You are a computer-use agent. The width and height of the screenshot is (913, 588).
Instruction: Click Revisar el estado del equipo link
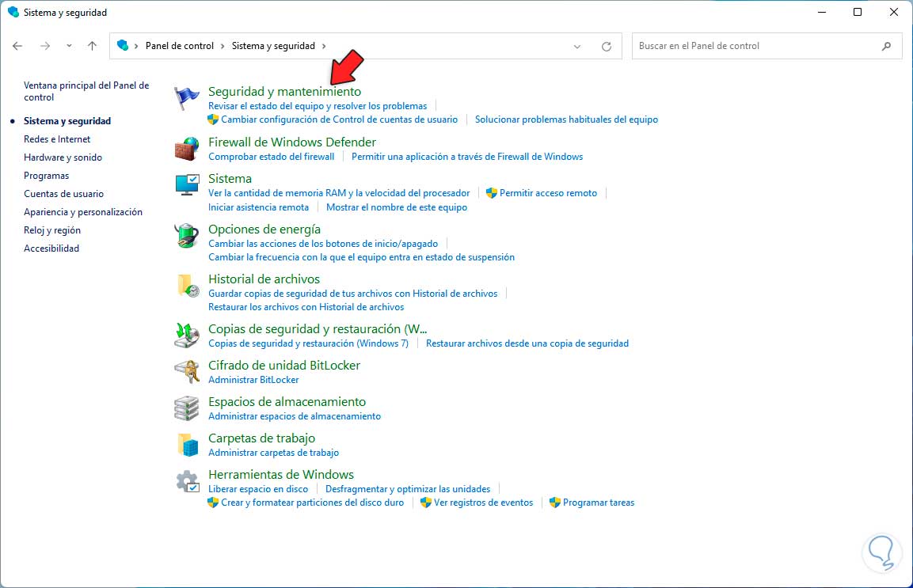pos(318,106)
